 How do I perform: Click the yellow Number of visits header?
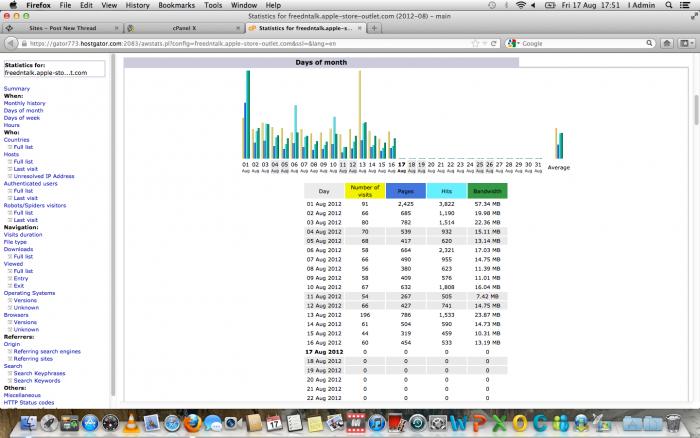click(365, 191)
